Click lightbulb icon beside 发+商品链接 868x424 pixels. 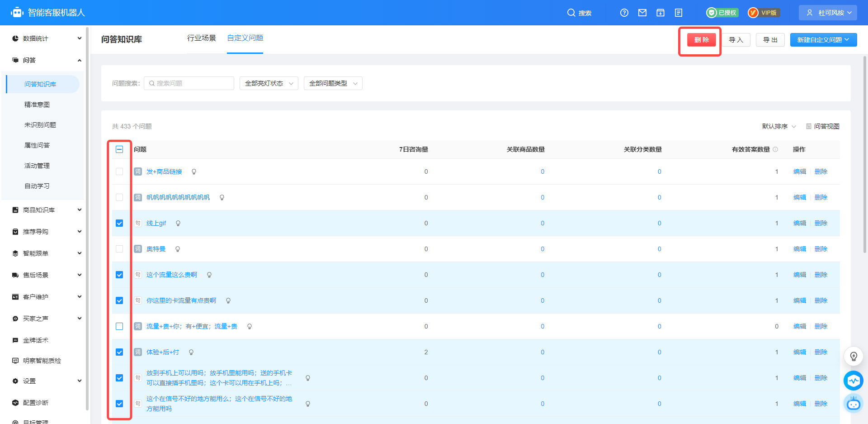click(194, 172)
